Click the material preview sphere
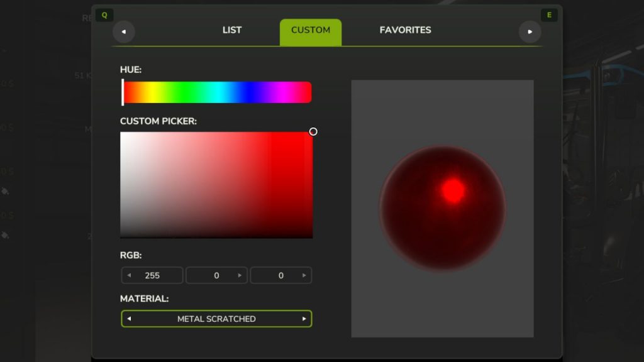Viewport: 644px width, 362px height. point(442,209)
